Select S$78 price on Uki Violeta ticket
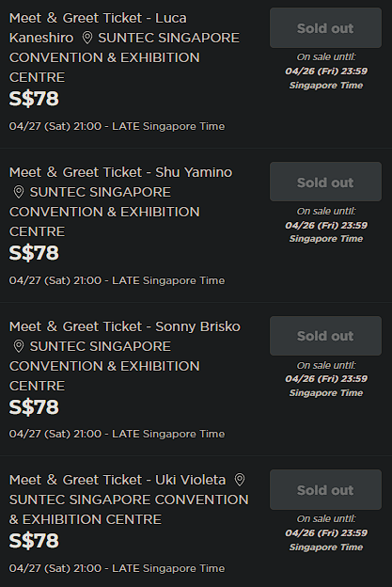 click(34, 541)
